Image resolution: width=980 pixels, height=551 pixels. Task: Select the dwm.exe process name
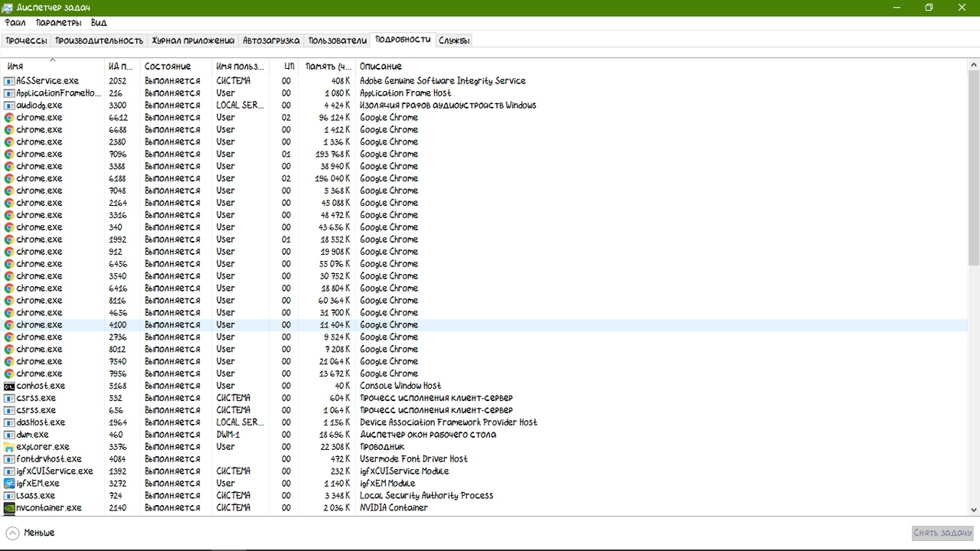pos(33,435)
